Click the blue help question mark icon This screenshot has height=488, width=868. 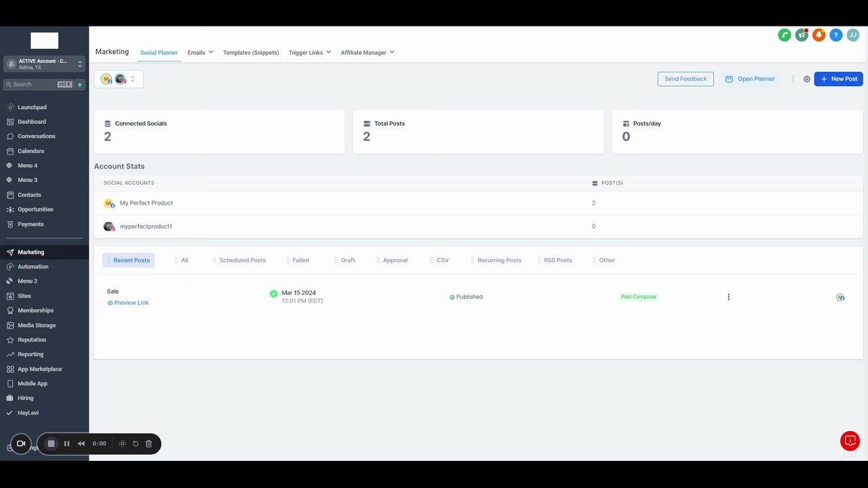(x=836, y=35)
